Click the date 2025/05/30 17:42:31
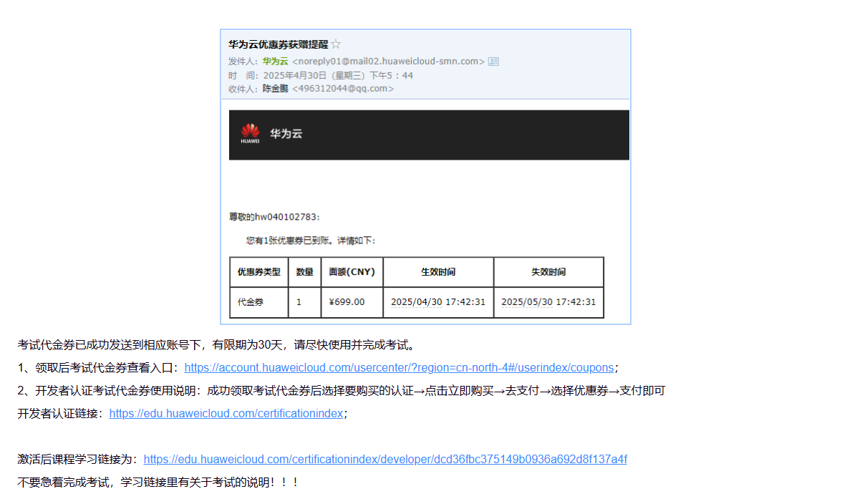 [x=548, y=302]
